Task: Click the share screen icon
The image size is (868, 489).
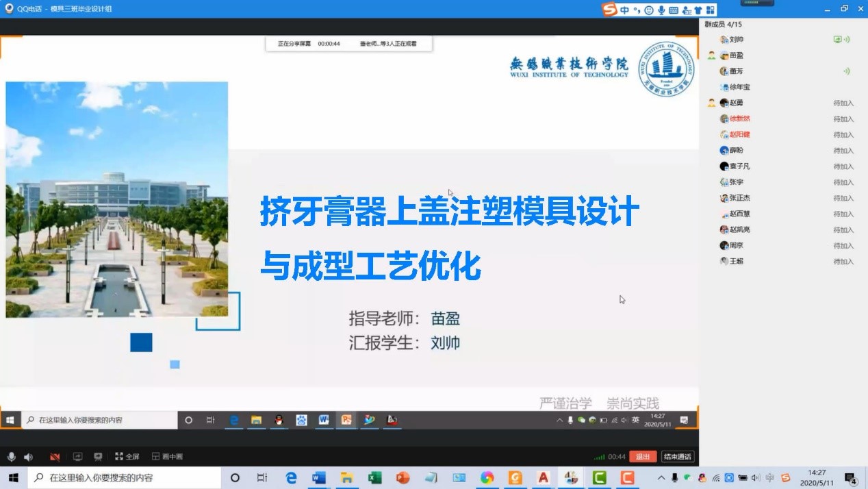Action: (77, 457)
